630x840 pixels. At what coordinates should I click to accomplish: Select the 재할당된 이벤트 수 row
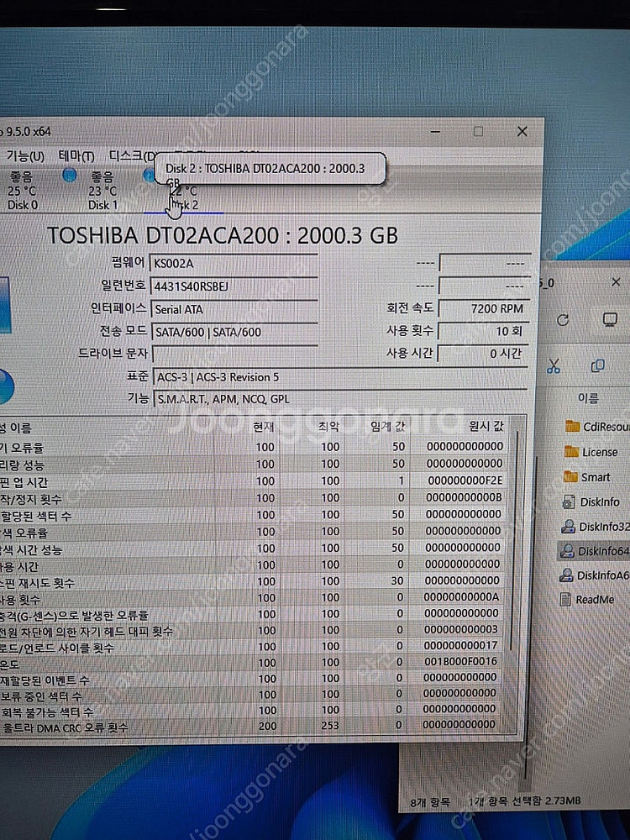coord(252,679)
